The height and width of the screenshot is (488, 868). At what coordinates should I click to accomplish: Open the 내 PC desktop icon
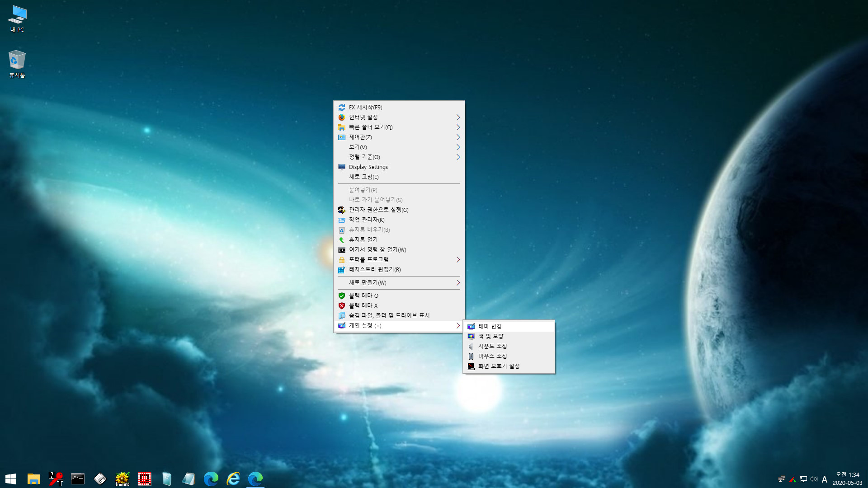(x=17, y=19)
